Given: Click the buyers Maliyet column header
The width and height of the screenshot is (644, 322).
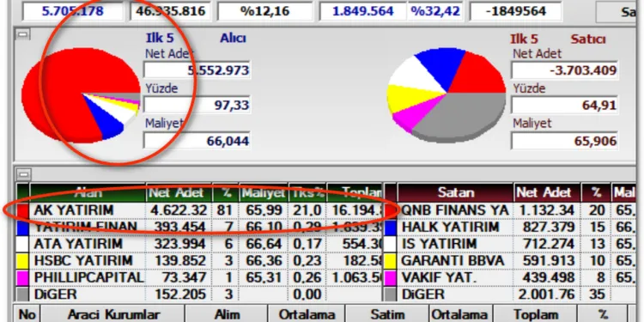Looking at the screenshot, I should click(x=264, y=192).
